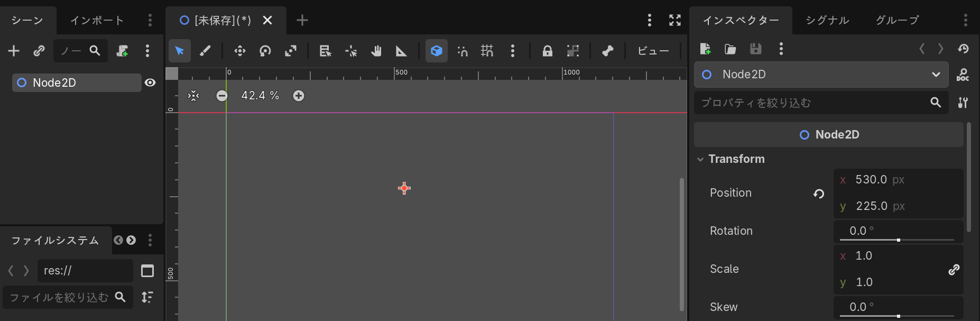Choose the change pivot tool
Image resolution: width=980 pixels, height=321 pixels.
[x=351, y=51]
